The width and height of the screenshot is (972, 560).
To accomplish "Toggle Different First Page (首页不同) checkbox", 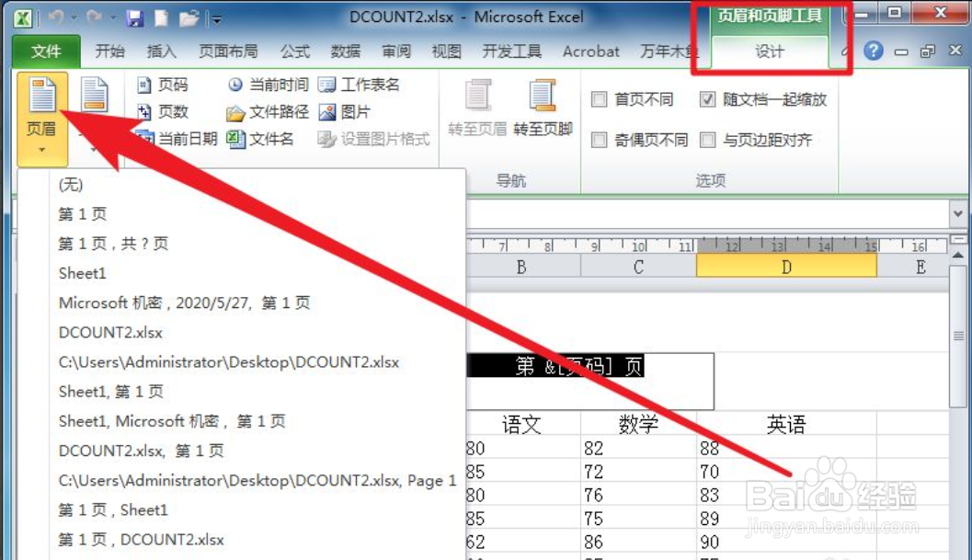I will point(633,99).
